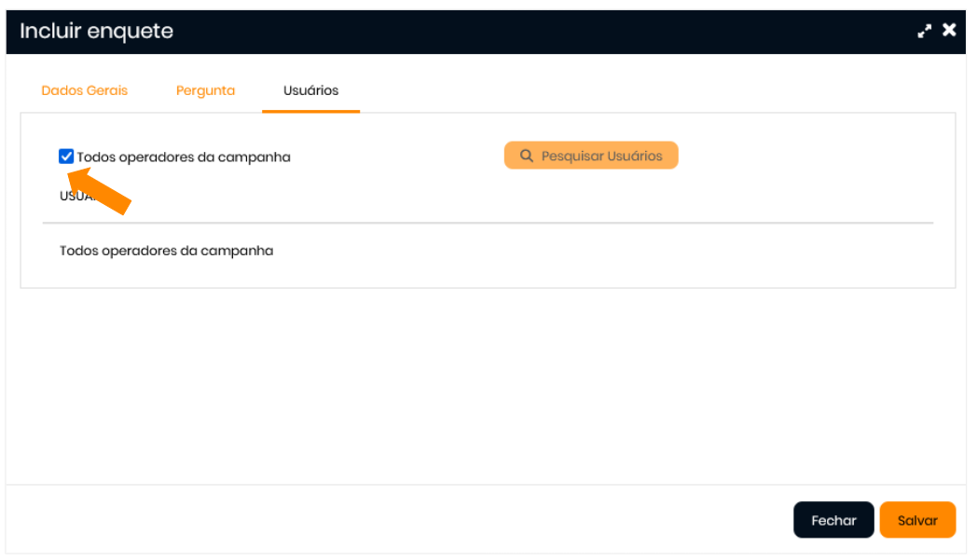This screenshot has width=977, height=560.
Task: Select the Todos operadores da campanha list row
Action: click(x=167, y=251)
